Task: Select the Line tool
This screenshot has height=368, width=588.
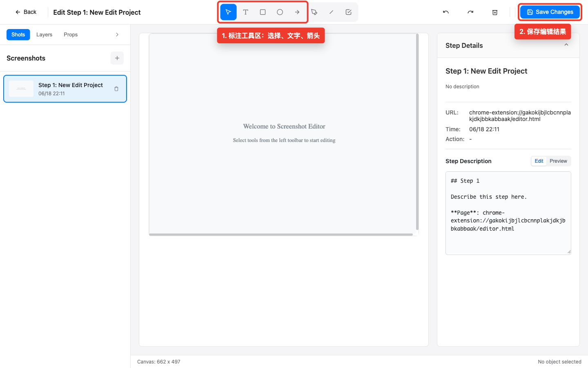Action: [x=331, y=12]
